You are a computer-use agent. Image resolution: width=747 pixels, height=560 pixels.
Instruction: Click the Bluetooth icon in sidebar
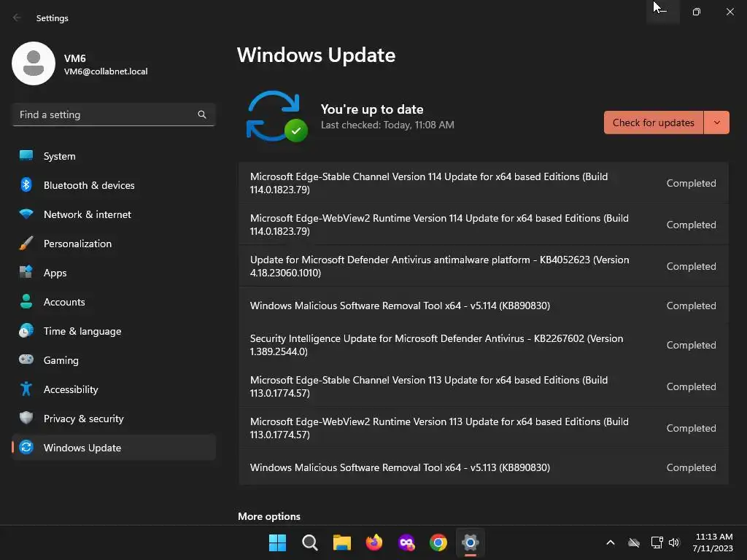(x=26, y=184)
